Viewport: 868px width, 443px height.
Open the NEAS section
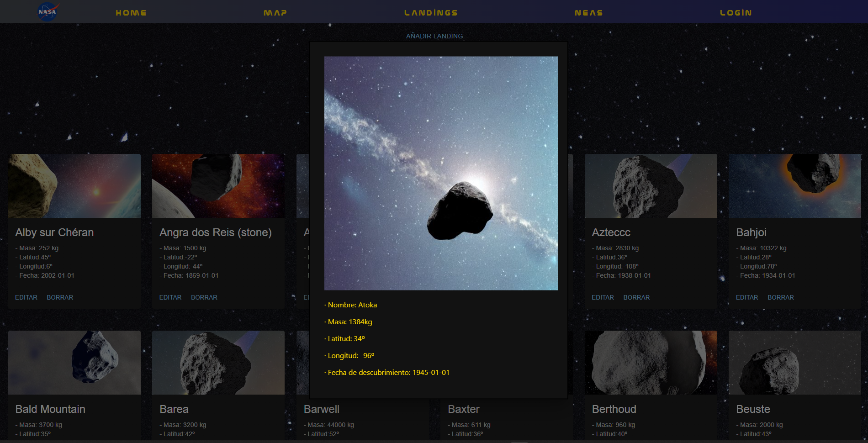[x=588, y=12]
